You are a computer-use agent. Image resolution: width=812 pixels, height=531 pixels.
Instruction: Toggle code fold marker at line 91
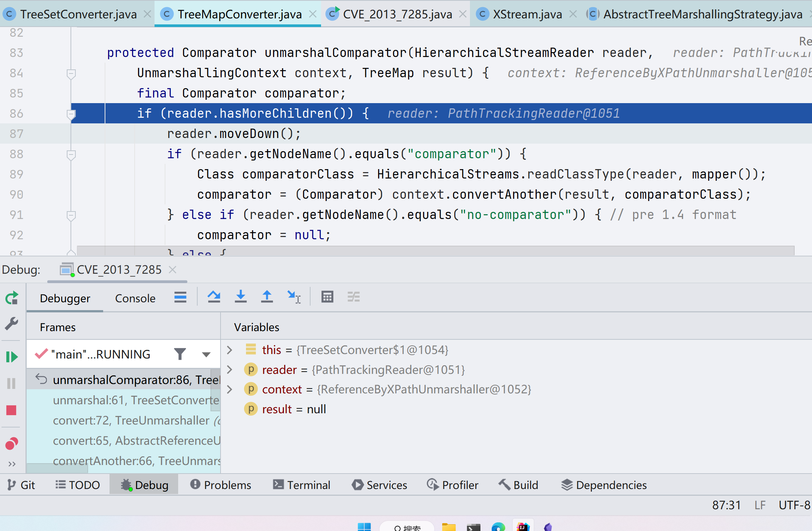pos(71,215)
